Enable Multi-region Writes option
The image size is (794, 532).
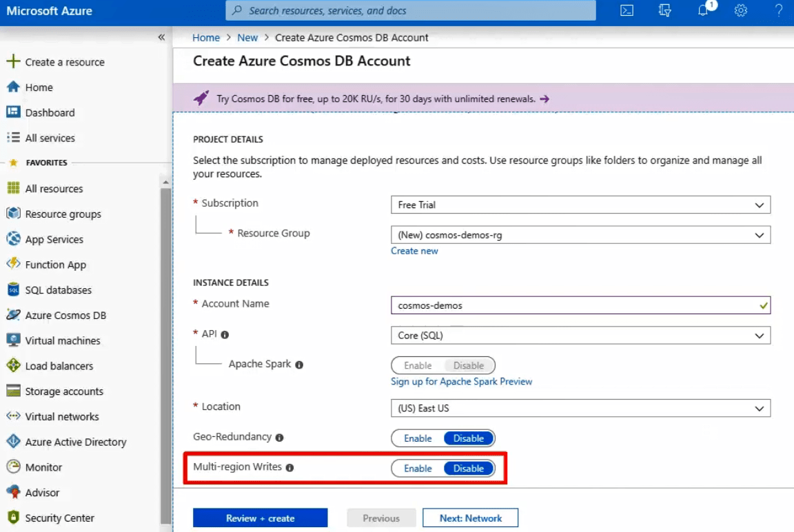pyautogui.click(x=418, y=469)
